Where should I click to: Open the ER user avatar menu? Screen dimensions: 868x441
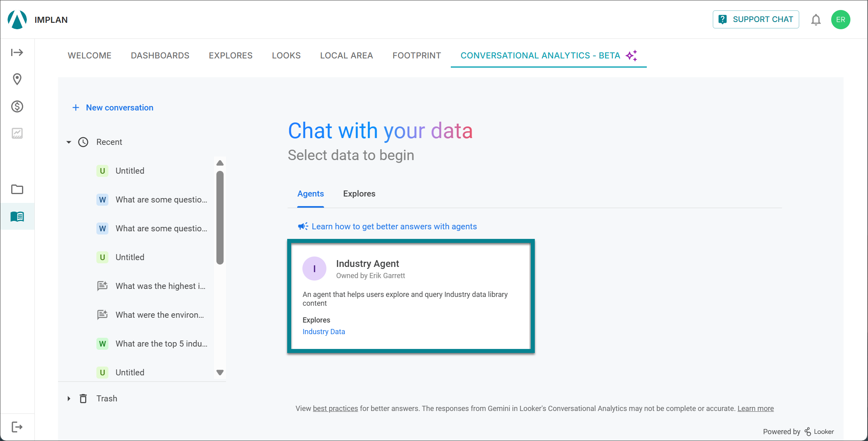coord(841,20)
